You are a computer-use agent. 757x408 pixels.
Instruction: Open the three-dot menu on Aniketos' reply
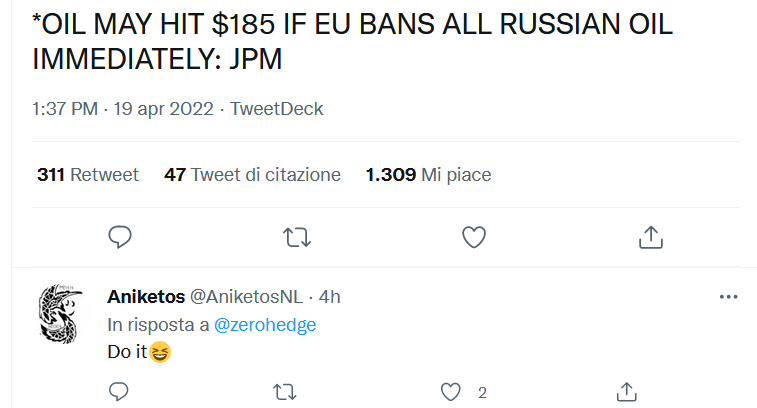click(729, 296)
